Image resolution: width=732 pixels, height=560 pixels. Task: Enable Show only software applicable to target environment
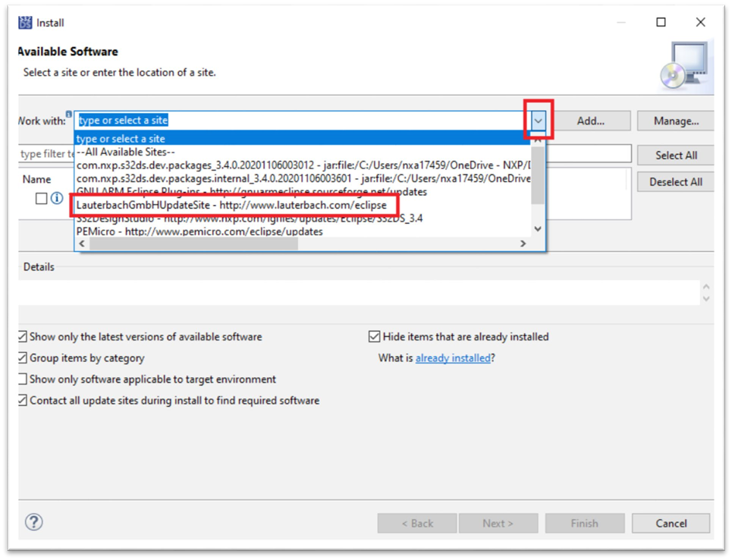pyautogui.click(x=23, y=379)
